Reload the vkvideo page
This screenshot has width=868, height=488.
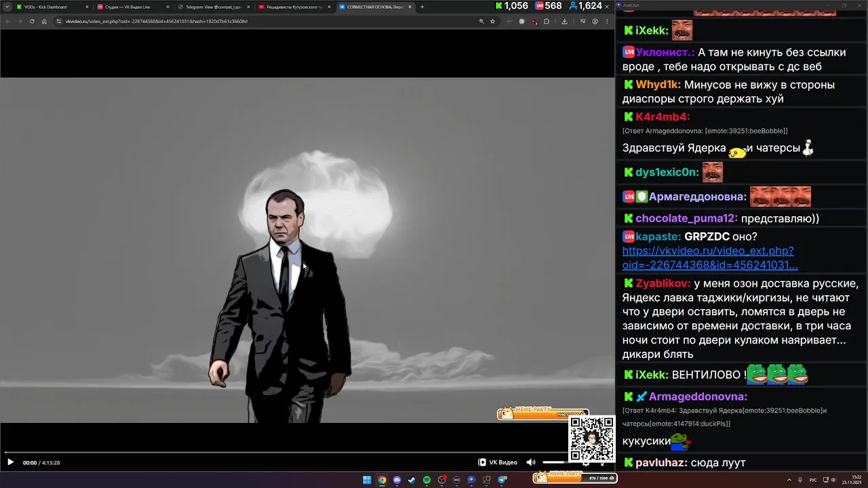coord(32,21)
